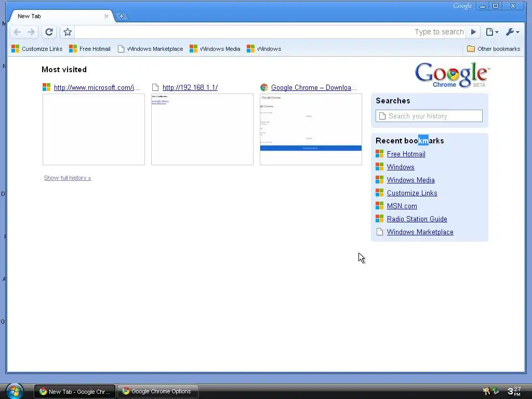The width and height of the screenshot is (532, 399).
Task: Open the Google Chrome – Download link
Action: (x=314, y=87)
